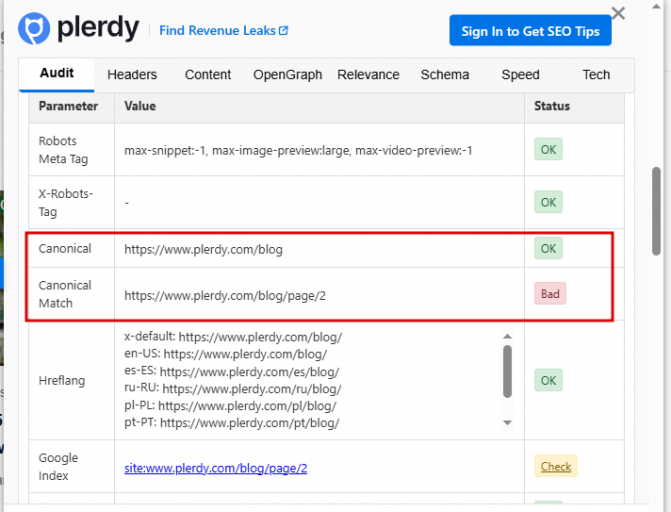The width and height of the screenshot is (671, 512).
Task: Click the Hreflang list scrollbar thumb
Action: click(508, 372)
